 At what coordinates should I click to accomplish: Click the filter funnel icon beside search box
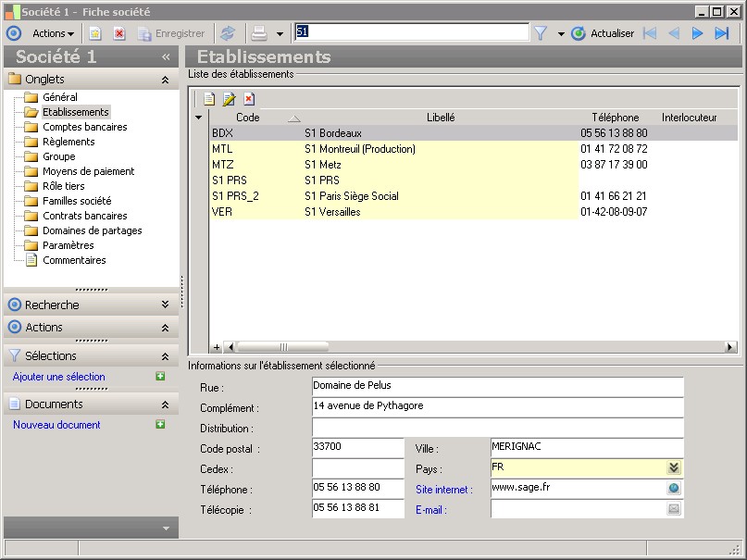(541, 33)
